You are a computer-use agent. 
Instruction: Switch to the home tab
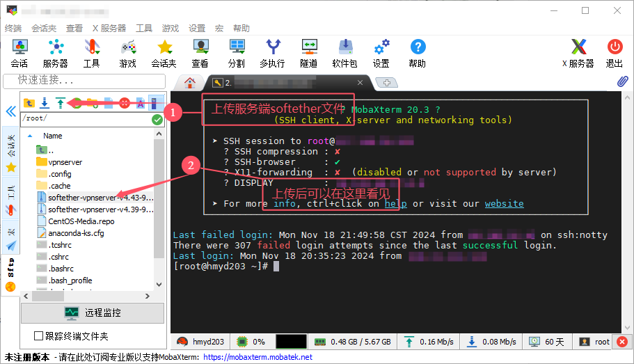189,82
